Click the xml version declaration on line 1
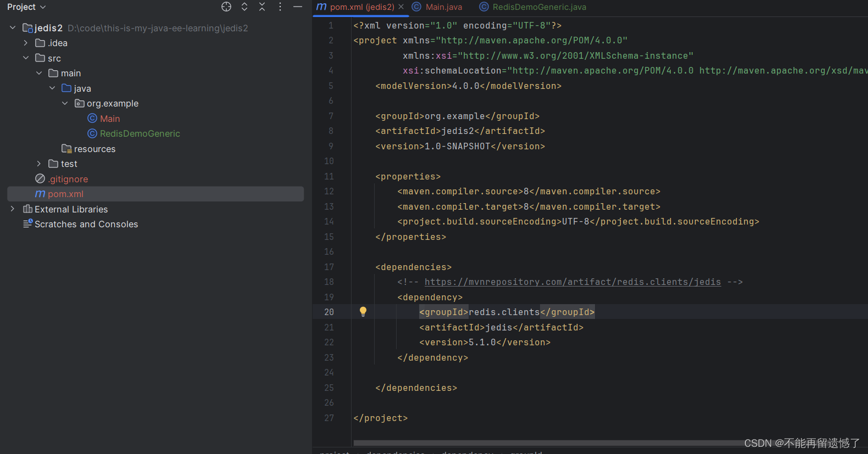 click(x=457, y=25)
